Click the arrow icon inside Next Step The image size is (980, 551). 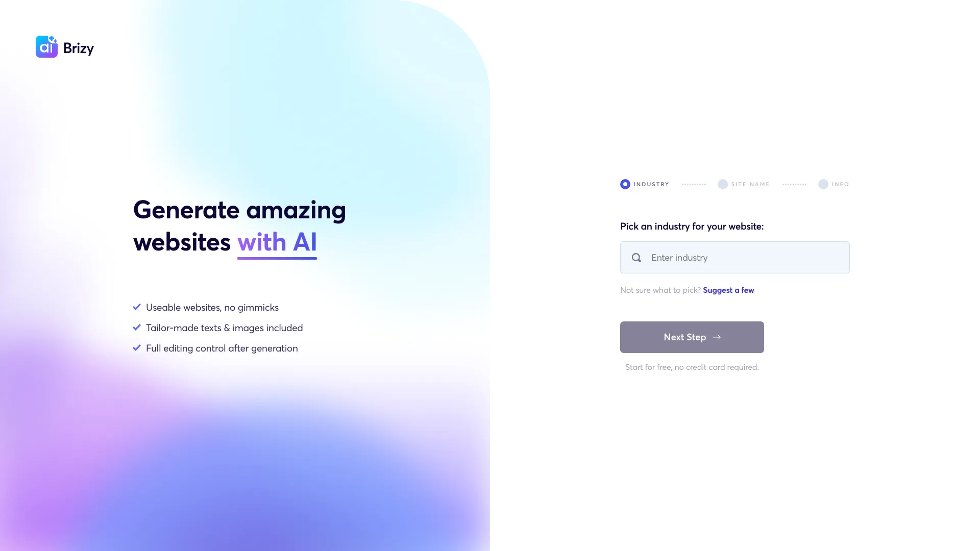[716, 337]
